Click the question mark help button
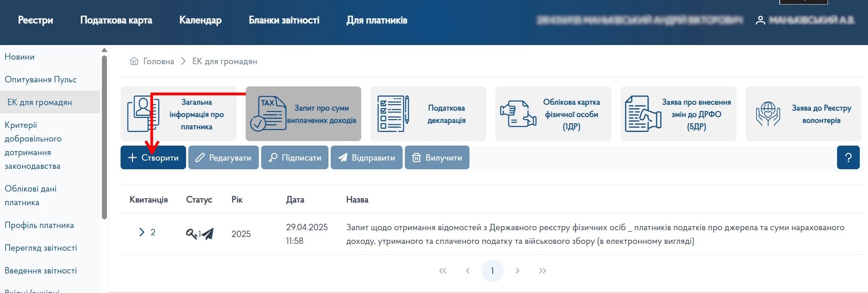Image resolution: width=868 pixels, height=293 pixels. click(848, 157)
